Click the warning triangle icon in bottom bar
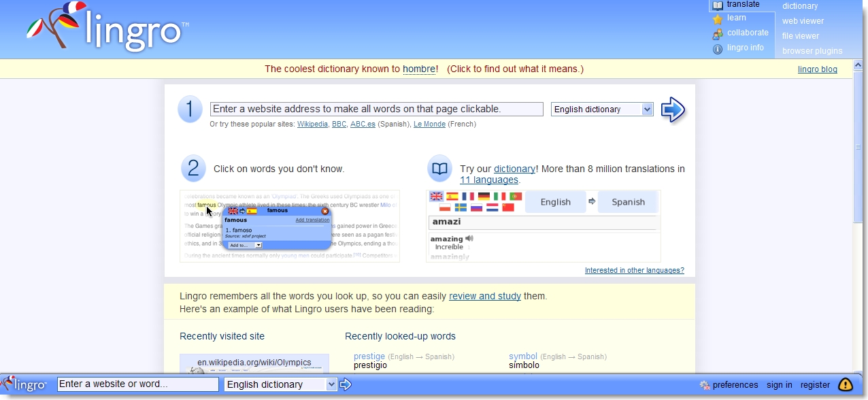The width and height of the screenshot is (868, 400). point(846,384)
